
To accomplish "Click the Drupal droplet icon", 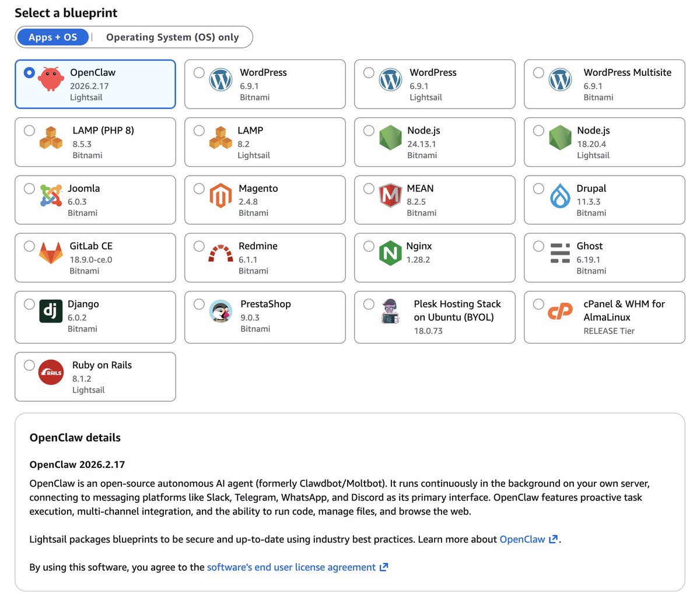I will (560, 195).
